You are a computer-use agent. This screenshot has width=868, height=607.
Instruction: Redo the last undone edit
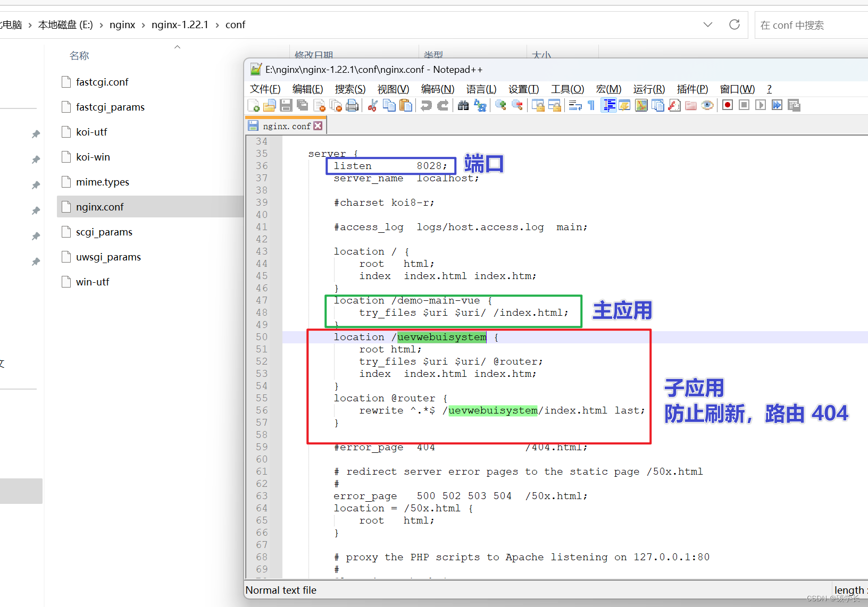tap(443, 105)
